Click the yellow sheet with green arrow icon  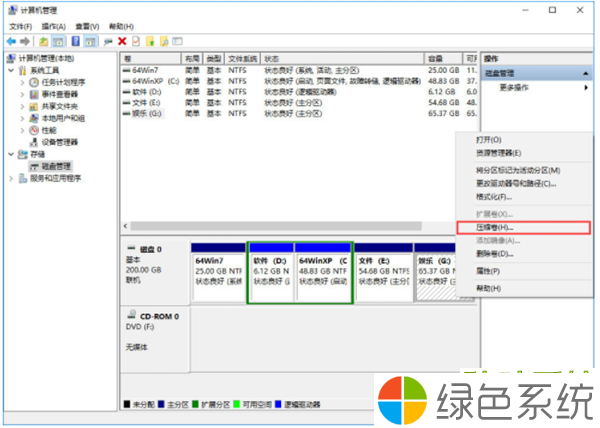(x=150, y=41)
